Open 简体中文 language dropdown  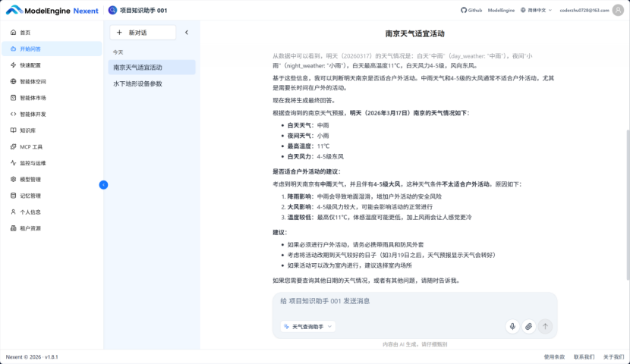coord(536,11)
